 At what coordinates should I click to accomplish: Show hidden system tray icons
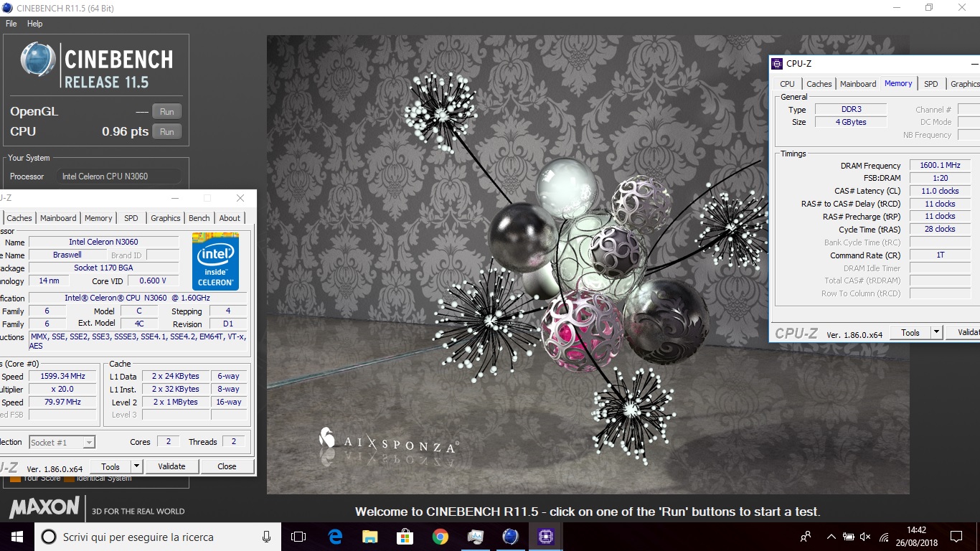tap(831, 537)
